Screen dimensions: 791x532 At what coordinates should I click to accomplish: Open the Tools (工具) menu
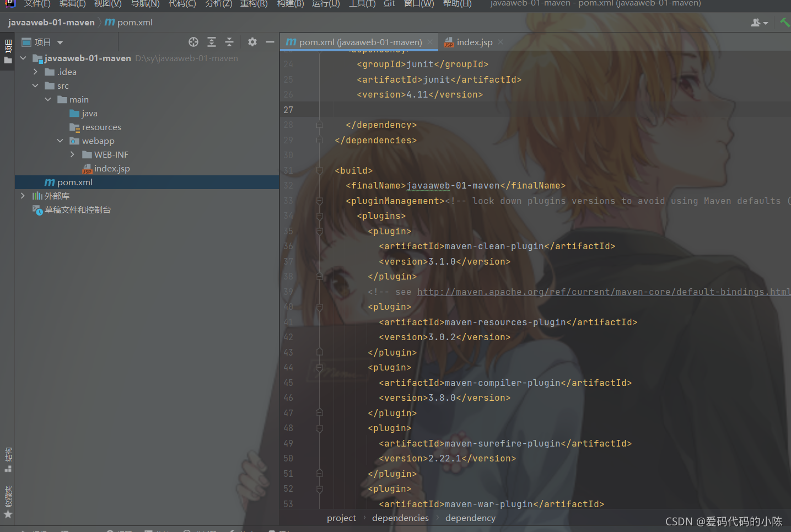click(x=362, y=4)
